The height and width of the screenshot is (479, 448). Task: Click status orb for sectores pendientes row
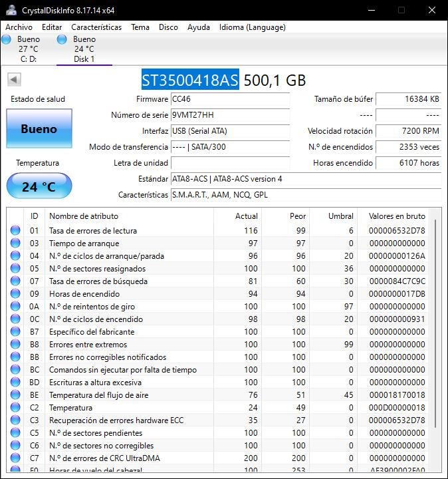pyautogui.click(x=15, y=432)
